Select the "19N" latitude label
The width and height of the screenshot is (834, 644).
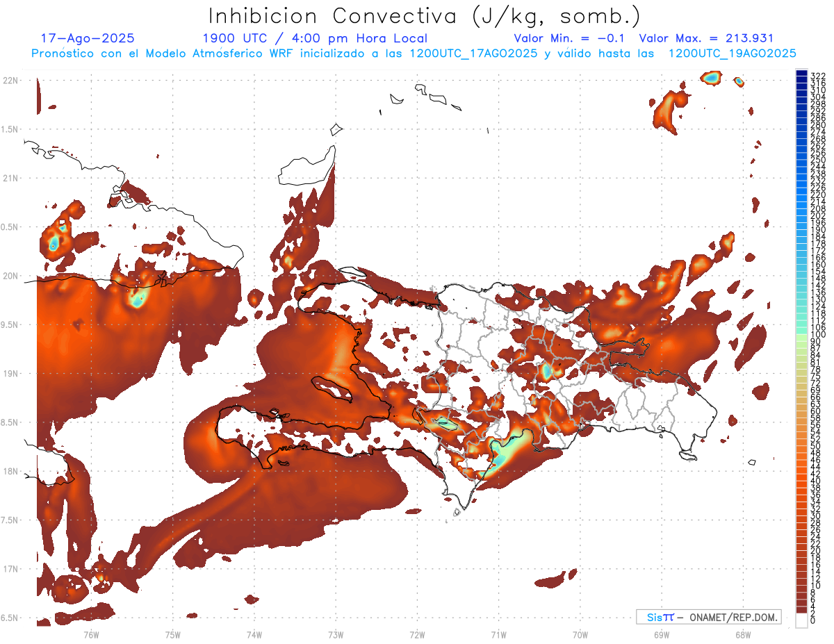[x=10, y=373]
